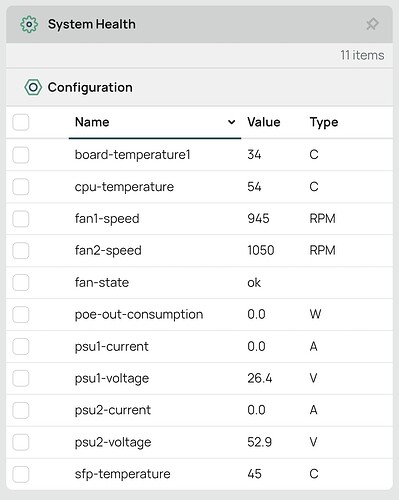Select the fan2-speed row checkbox
This screenshot has width=399, height=500.
pyautogui.click(x=21, y=250)
